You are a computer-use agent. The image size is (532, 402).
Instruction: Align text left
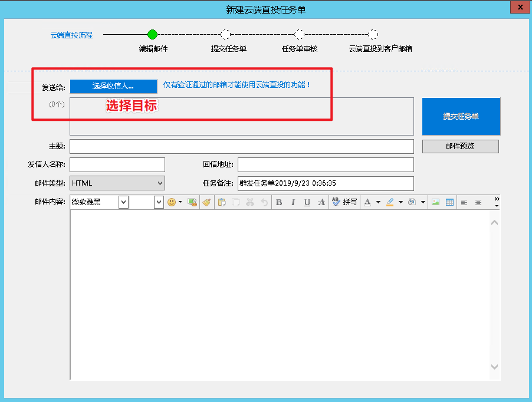[464, 202]
